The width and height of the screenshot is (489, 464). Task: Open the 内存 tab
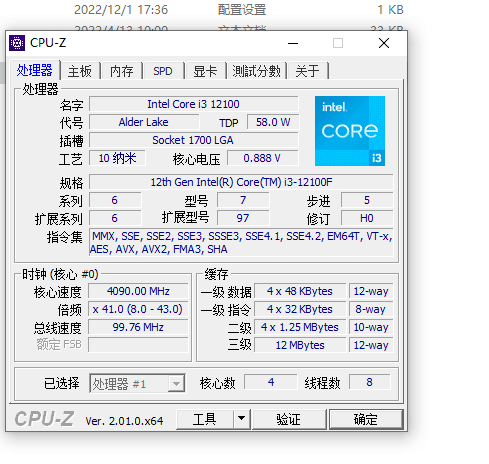coord(122,71)
